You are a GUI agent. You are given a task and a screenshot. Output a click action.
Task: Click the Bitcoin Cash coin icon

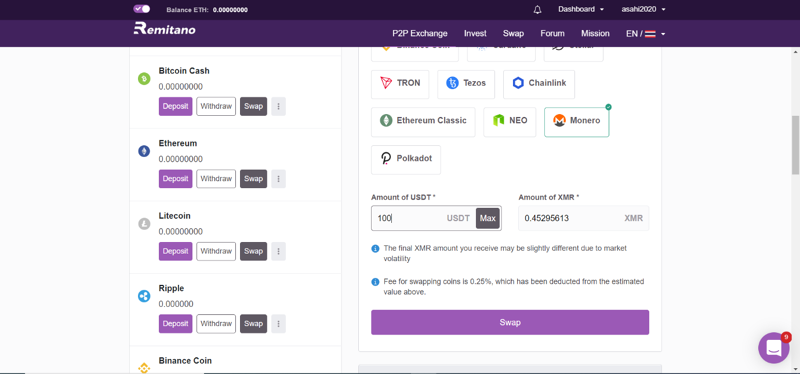(x=144, y=79)
